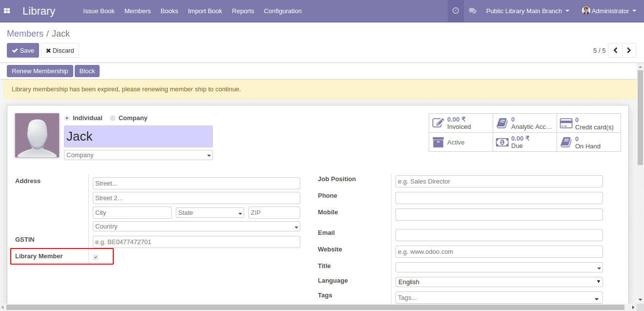The width and height of the screenshot is (644, 311).
Task: Click the City field
Action: coord(132,213)
